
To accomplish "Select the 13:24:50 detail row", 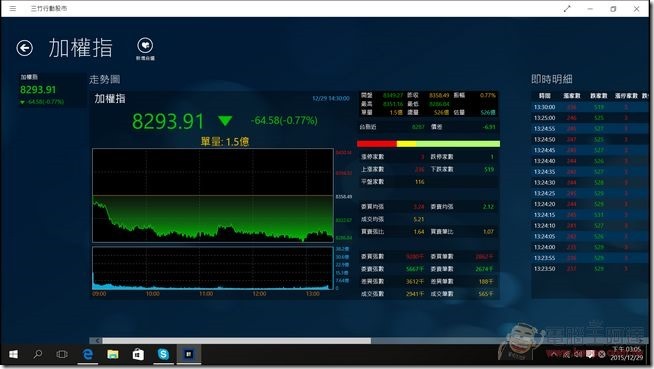I will click(x=590, y=140).
